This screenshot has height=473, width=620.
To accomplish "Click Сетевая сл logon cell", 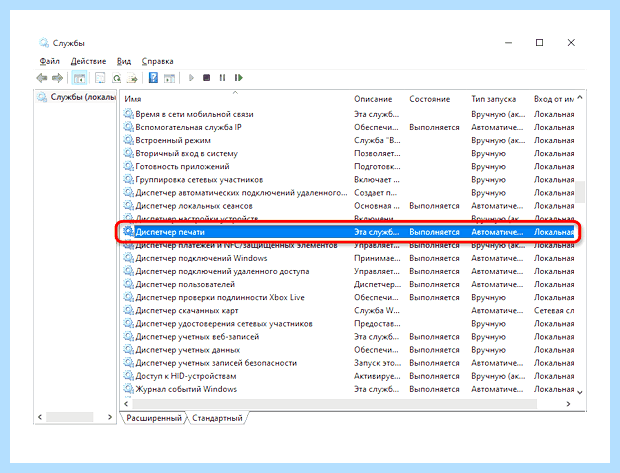I will [x=554, y=310].
